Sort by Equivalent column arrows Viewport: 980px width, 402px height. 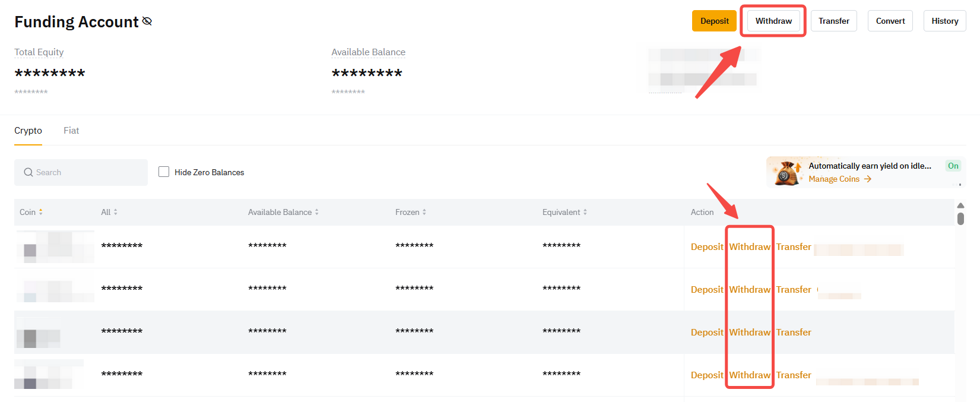tap(585, 212)
